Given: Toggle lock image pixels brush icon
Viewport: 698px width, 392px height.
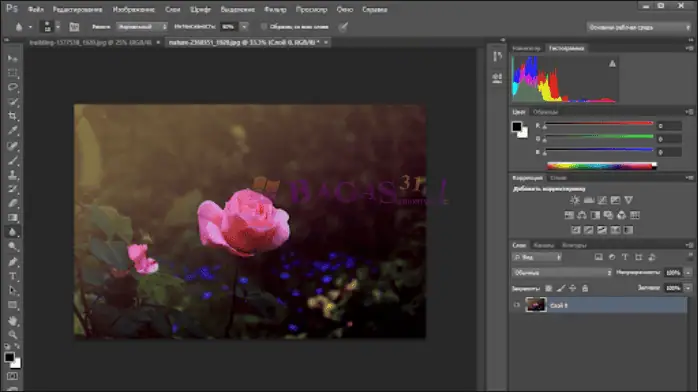Looking at the screenshot, I should click(x=561, y=288).
